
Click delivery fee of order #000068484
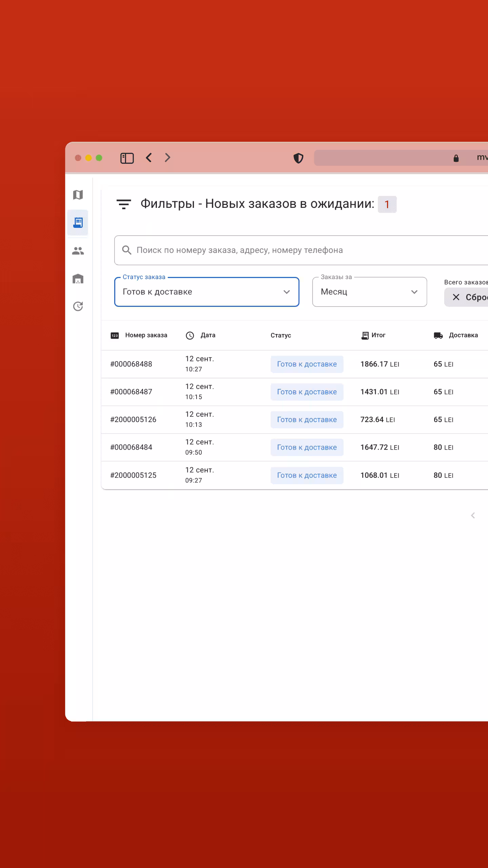[x=443, y=448]
